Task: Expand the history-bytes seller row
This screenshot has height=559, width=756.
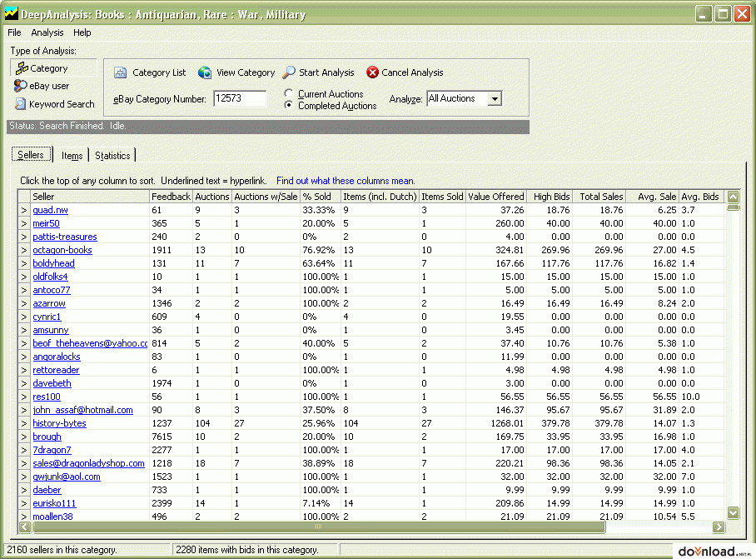Action: pos(24,423)
